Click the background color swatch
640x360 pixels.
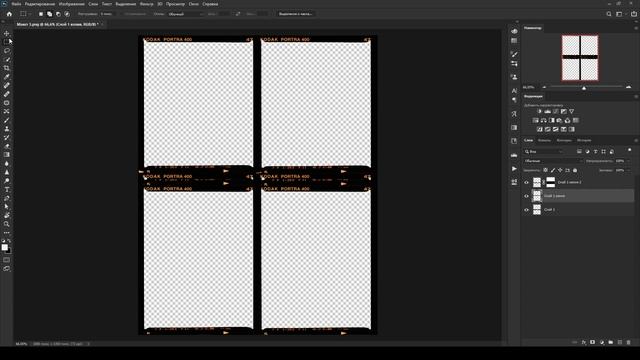pos(9,251)
